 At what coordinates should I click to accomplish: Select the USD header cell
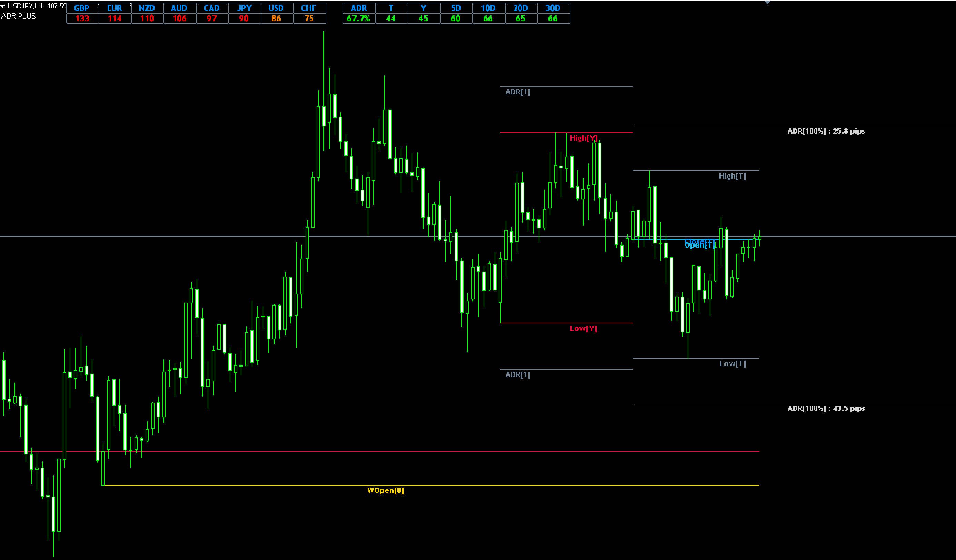[x=277, y=8]
